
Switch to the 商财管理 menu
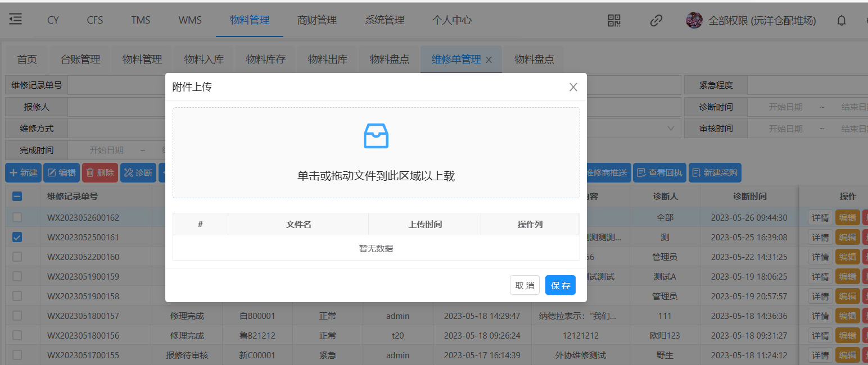click(x=317, y=20)
